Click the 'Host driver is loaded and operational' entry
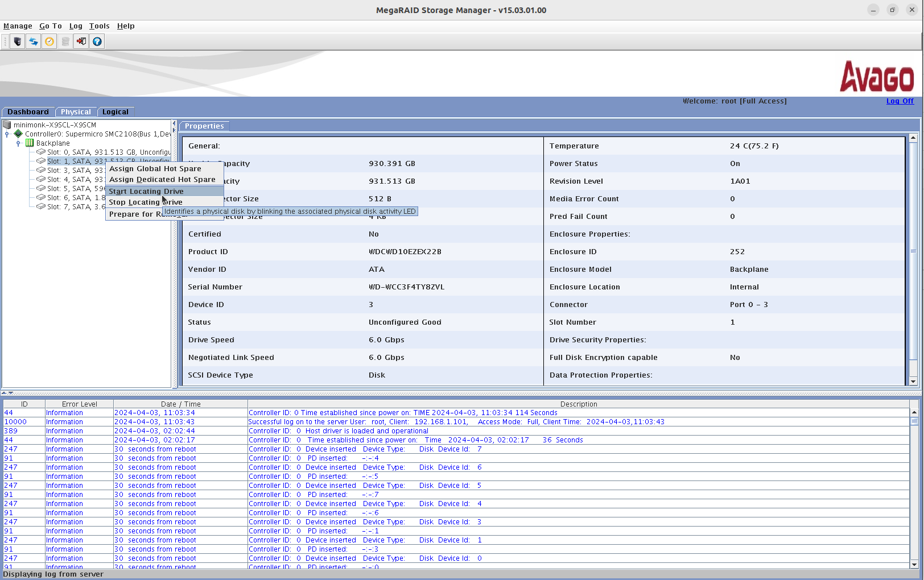The image size is (924, 580). click(x=339, y=431)
